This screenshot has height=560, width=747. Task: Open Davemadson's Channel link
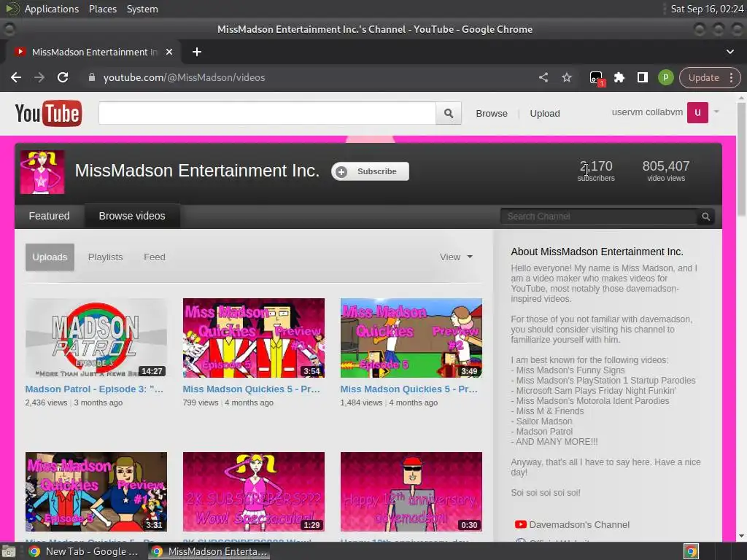(x=579, y=525)
